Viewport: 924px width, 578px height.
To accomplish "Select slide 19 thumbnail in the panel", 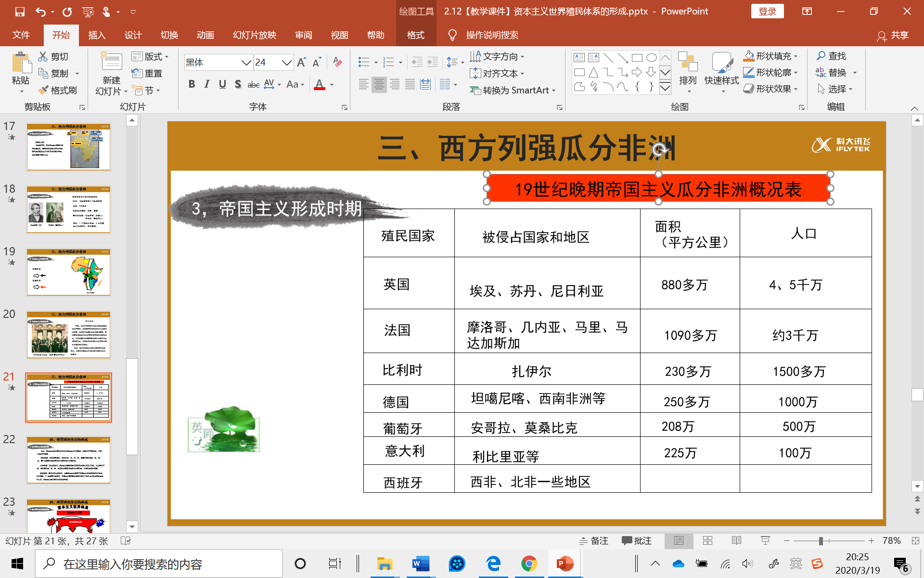I will [x=68, y=272].
